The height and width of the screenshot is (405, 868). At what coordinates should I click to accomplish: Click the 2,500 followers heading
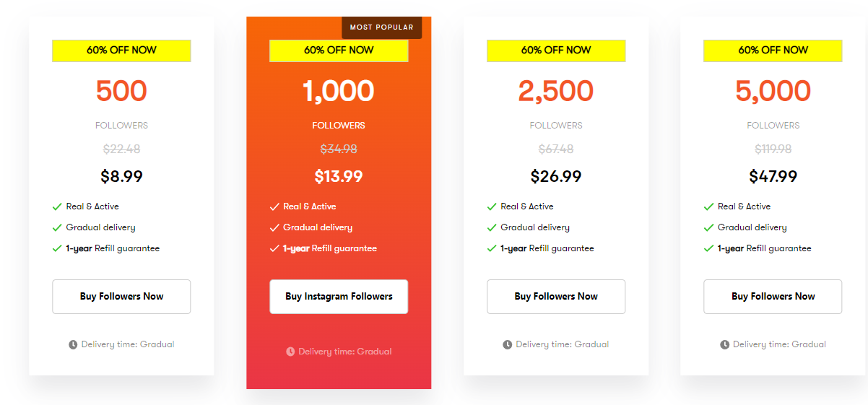pos(556,91)
